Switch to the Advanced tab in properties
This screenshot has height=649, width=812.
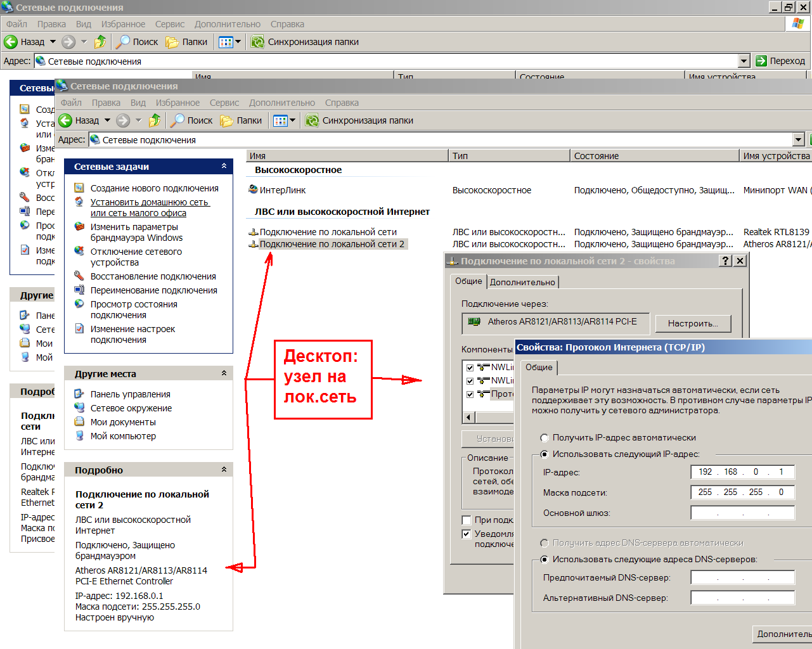coord(522,282)
